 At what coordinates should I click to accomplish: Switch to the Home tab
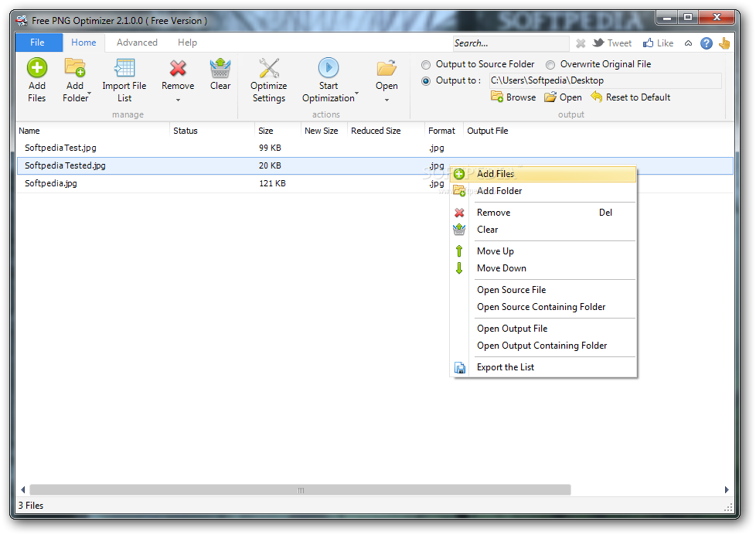84,43
